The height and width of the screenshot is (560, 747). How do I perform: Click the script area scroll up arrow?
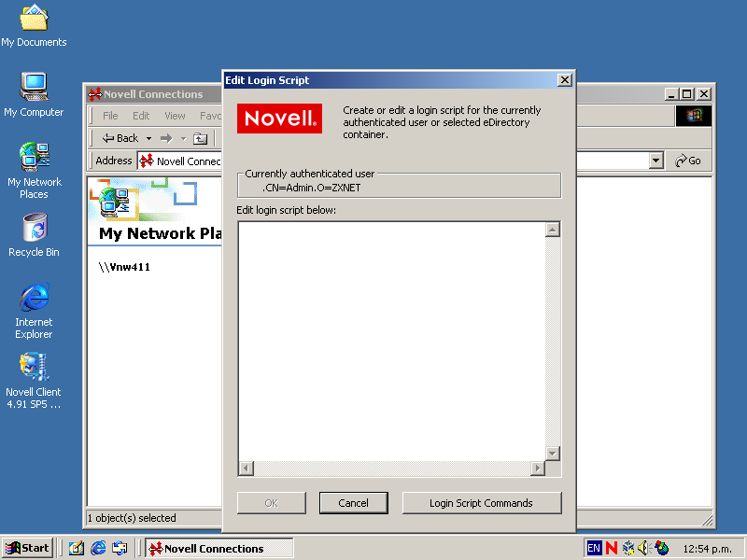coord(553,230)
